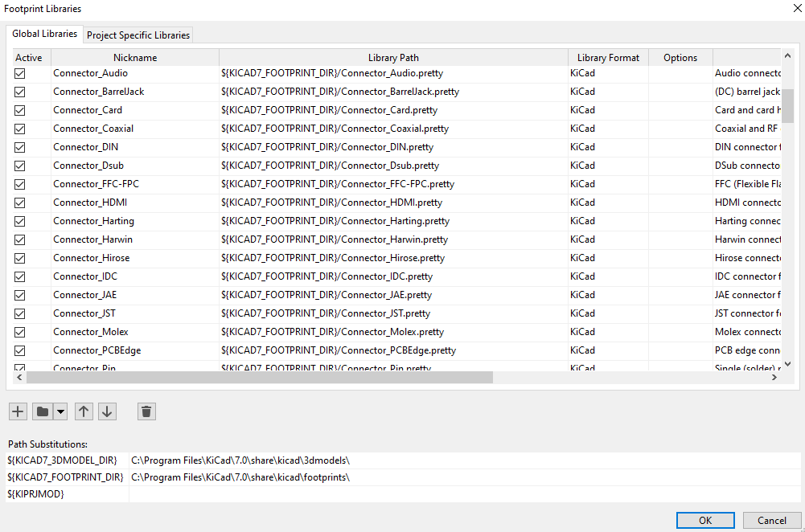Sort by the Nickname column header
805x532 pixels.
click(x=135, y=57)
